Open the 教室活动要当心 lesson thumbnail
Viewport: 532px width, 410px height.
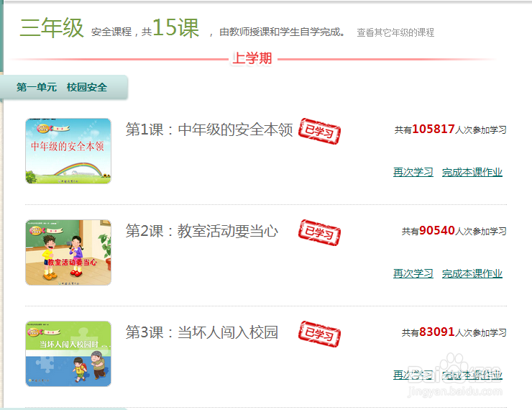[68, 252]
